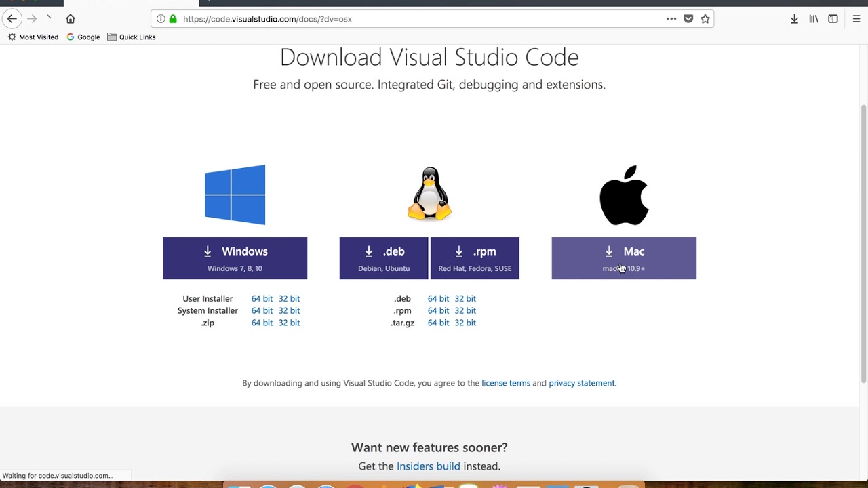The image size is (868, 488).
Task: Click 64 bit for Linux .tar.gz
Action: tap(438, 323)
